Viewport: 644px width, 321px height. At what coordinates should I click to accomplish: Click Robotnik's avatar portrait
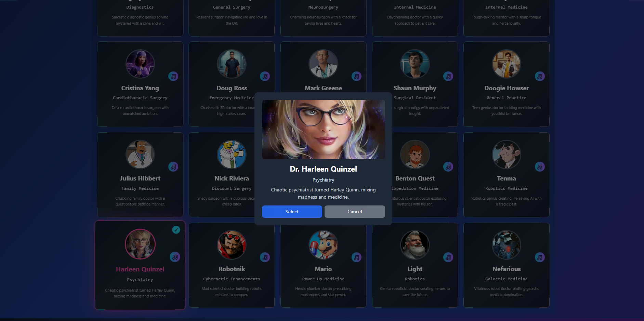tap(232, 245)
